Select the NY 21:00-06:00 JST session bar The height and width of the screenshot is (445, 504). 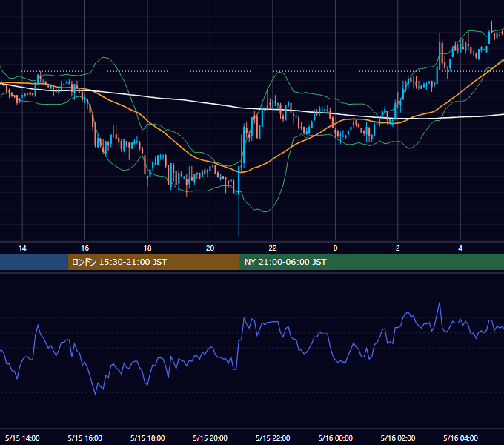372,262
